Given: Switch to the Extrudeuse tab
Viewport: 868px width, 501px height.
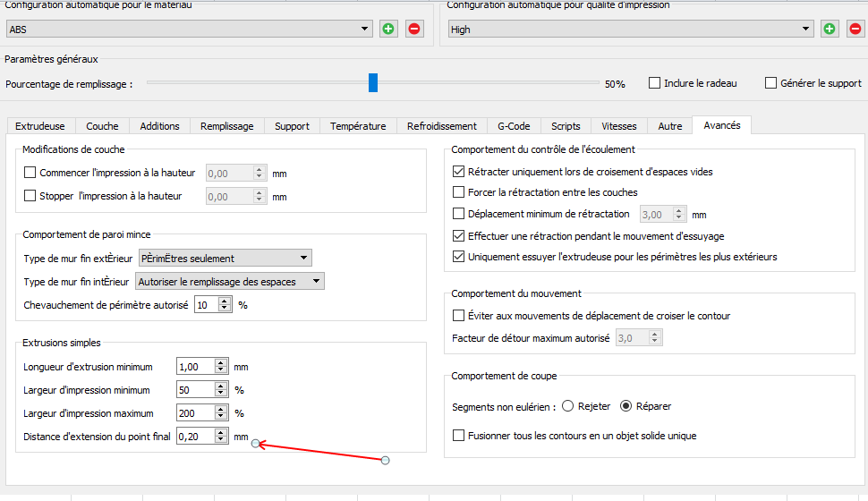Looking at the screenshot, I should pos(40,126).
